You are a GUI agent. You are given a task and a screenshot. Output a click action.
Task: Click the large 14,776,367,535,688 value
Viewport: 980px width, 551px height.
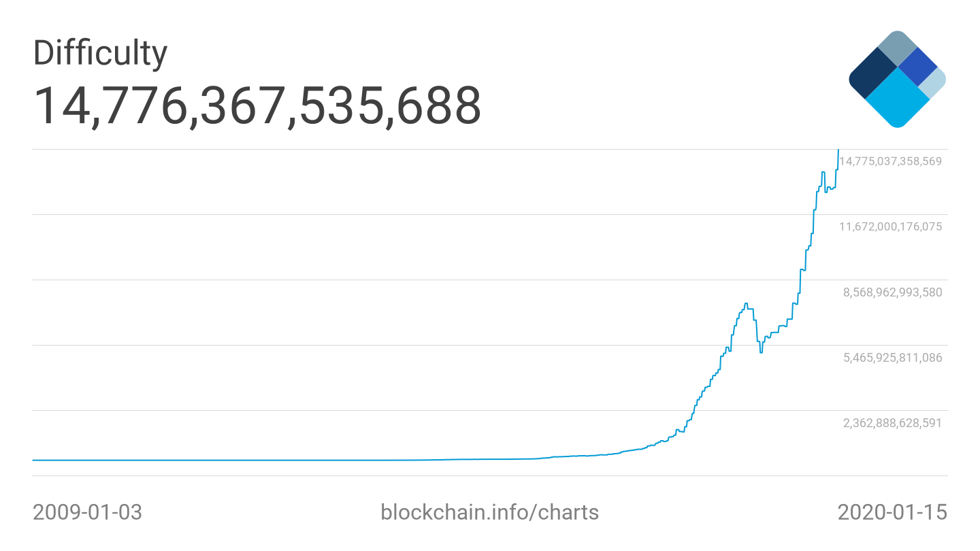pyautogui.click(x=257, y=105)
